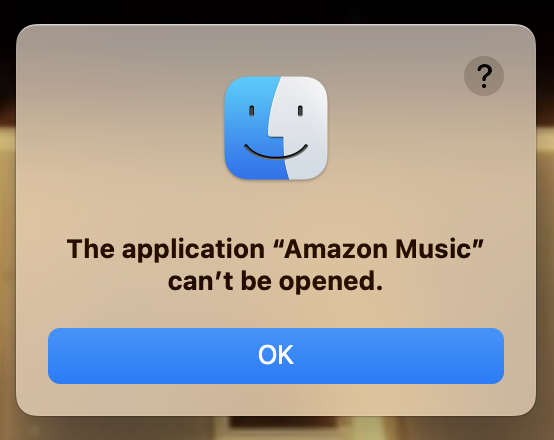Image resolution: width=554 pixels, height=440 pixels.
Task: Click empty dialog area left of Finder icon
Action: coord(120,128)
